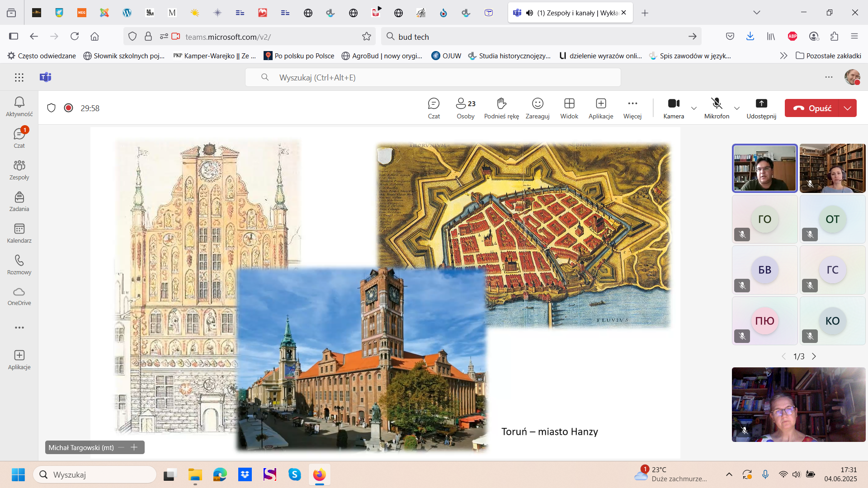Screen dimensions: 868x488
Task: Open the Więcej menu in meeting toolbar
Action: (632, 108)
